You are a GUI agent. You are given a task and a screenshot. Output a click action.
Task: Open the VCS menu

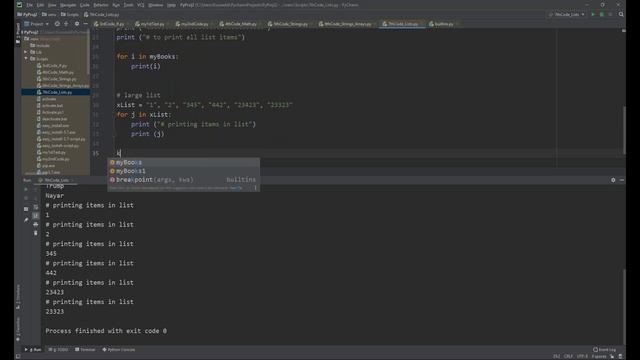(x=140, y=5)
